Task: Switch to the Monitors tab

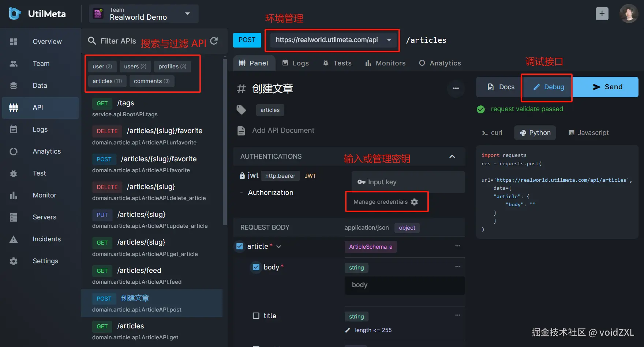Action: tap(385, 63)
